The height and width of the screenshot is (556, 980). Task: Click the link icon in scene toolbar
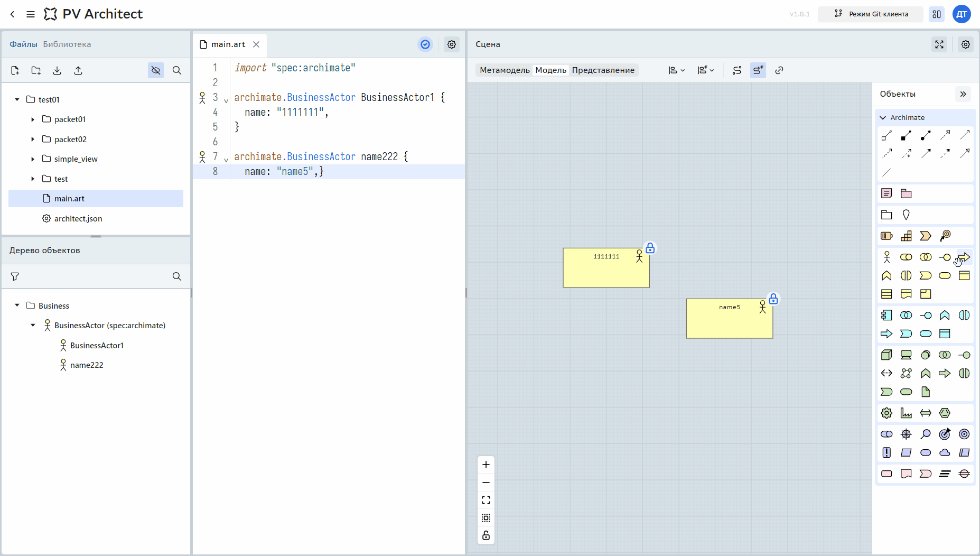point(779,70)
